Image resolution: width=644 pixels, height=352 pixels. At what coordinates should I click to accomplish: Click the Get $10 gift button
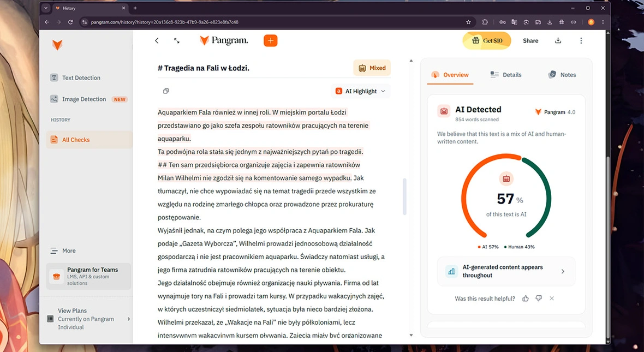487,41
